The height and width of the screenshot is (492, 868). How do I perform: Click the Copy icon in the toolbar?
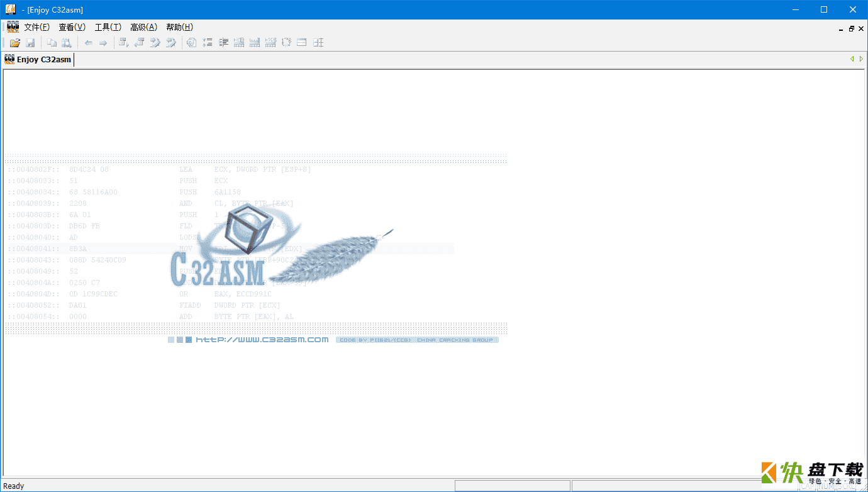(x=52, y=43)
